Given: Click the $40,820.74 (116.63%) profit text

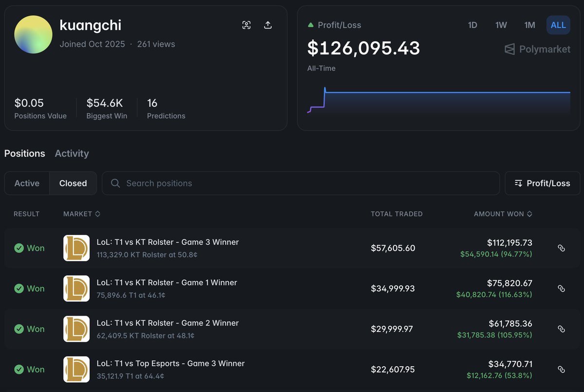Looking at the screenshot, I should pos(494,294).
